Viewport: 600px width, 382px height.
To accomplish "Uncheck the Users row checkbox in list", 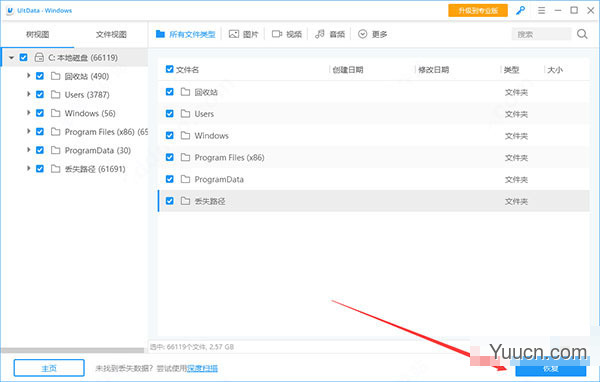I will click(x=170, y=114).
